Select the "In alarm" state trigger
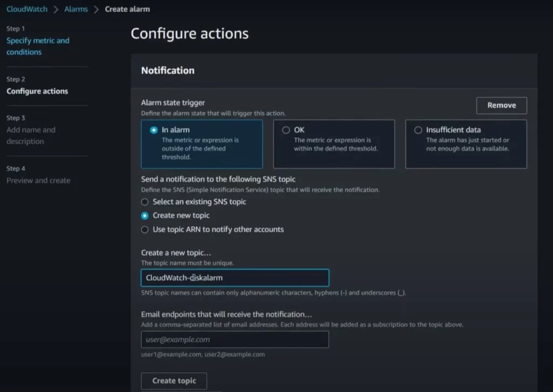 [x=179, y=130]
